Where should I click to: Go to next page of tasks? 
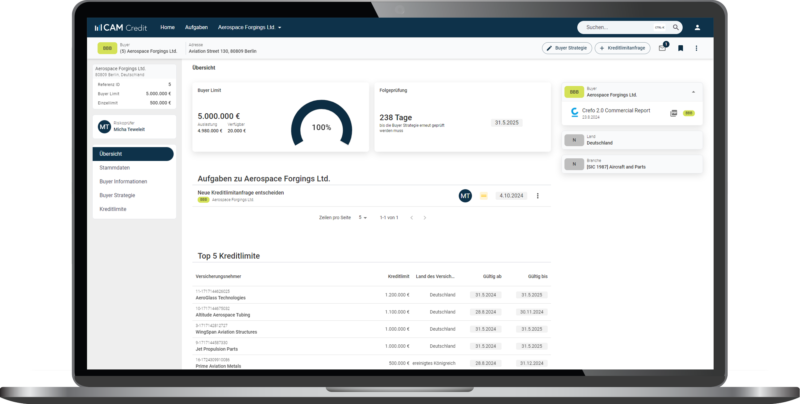point(424,218)
